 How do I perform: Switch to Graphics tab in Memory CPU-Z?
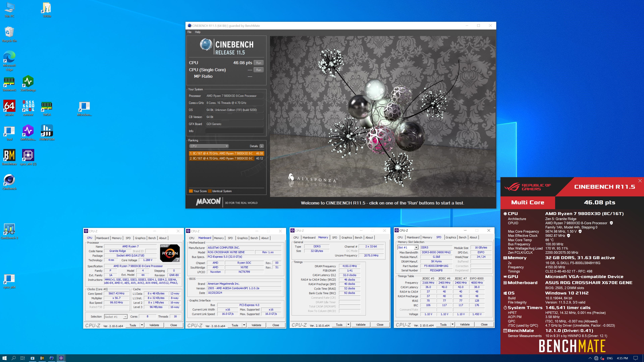(x=346, y=237)
